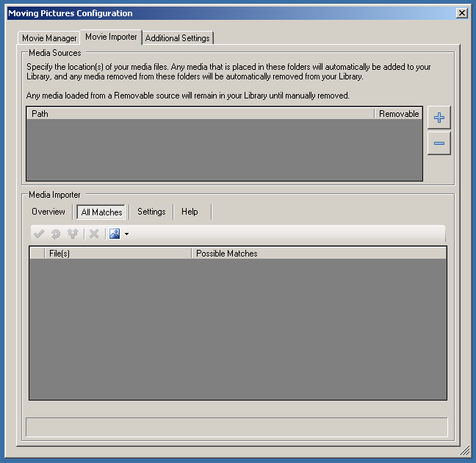Click the picture icon in importer toolbar

[115, 234]
